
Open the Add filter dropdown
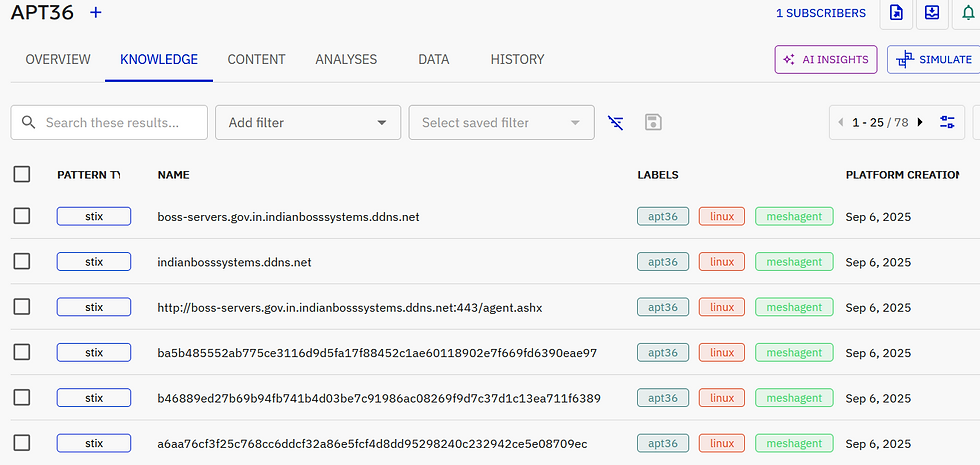[308, 123]
